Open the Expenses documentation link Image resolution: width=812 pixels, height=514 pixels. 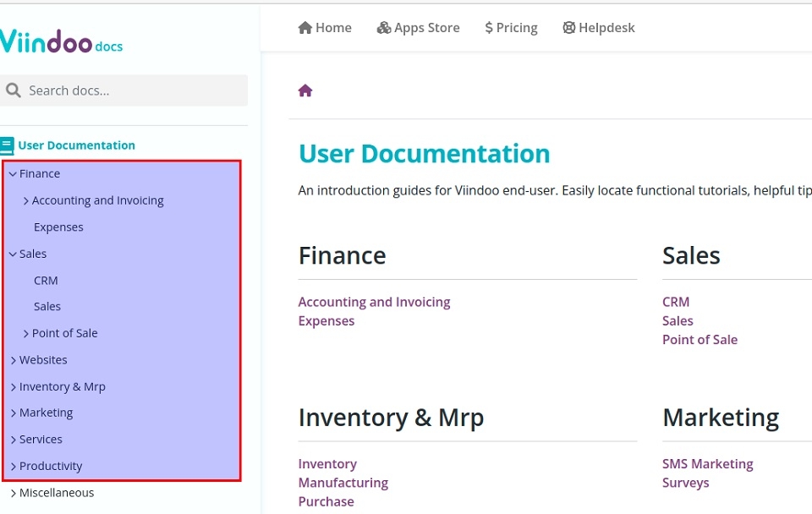(x=326, y=320)
